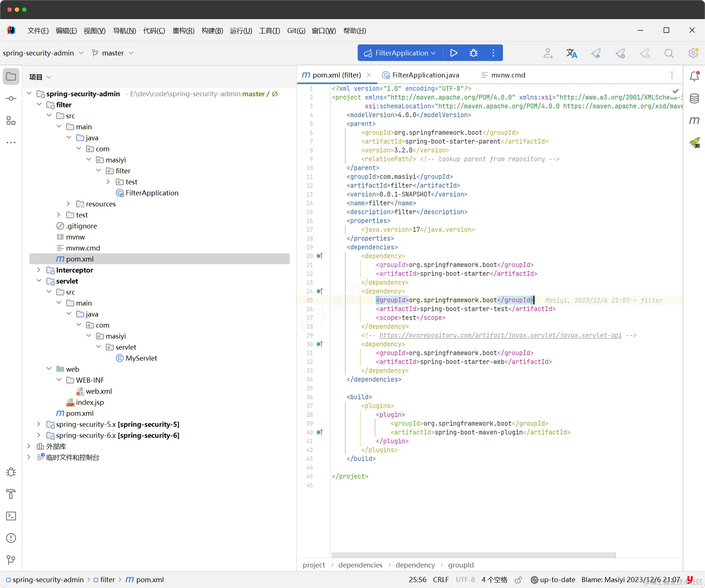705x588 pixels.
Task: Click dependencies in XML breadcrumb
Action: point(360,565)
